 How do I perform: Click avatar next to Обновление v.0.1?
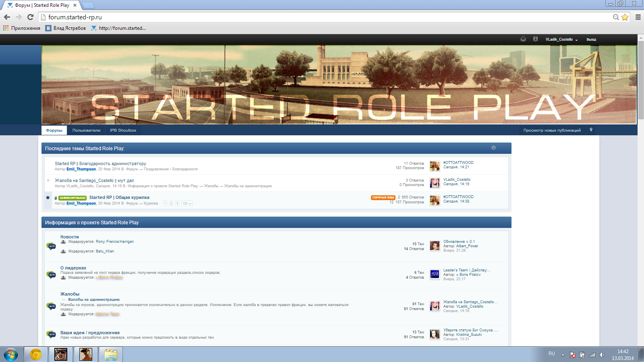[x=435, y=246]
